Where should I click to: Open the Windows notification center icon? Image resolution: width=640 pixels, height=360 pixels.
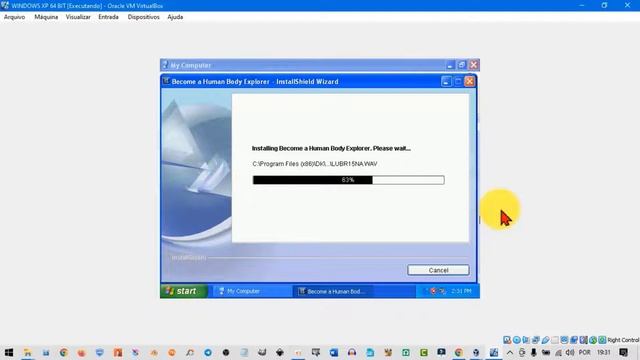click(x=623, y=352)
